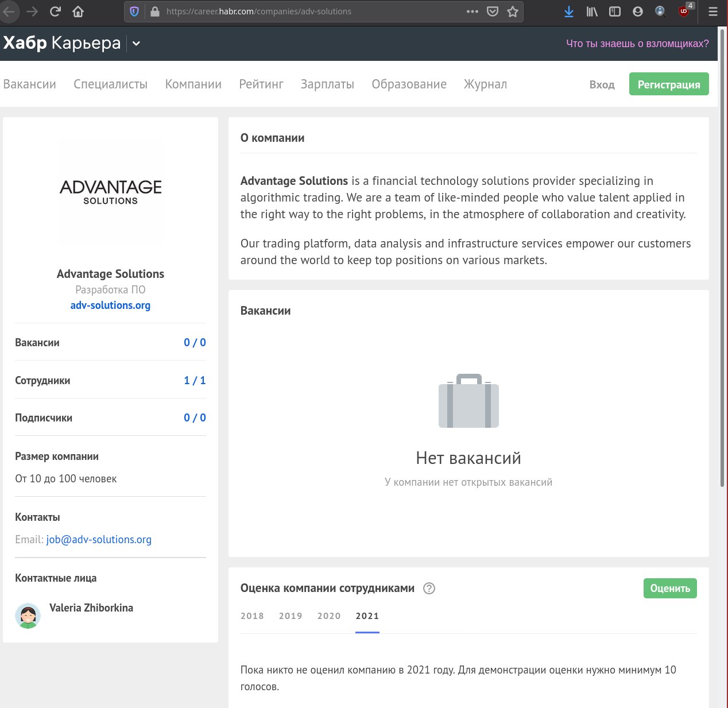Image resolution: width=728 pixels, height=708 pixels.
Task: Open the 'Что ты знаешь о взломщиках?' link
Action: point(637,44)
